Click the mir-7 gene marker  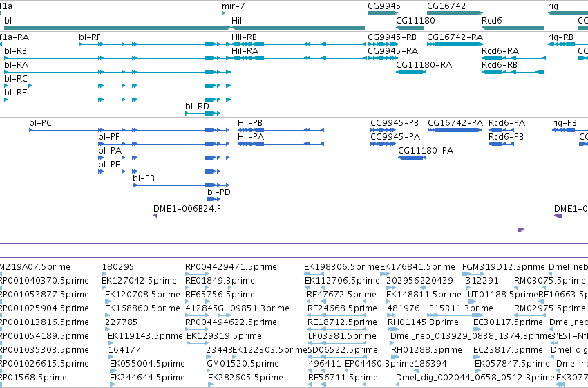(x=223, y=13)
